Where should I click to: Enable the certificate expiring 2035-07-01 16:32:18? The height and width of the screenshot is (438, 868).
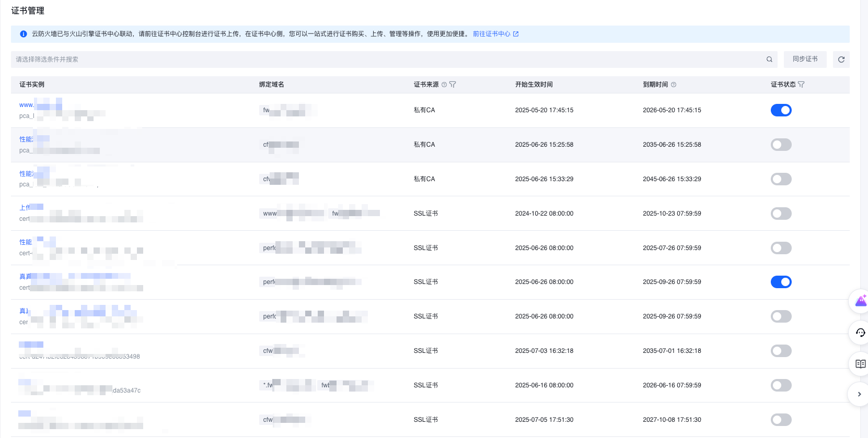tap(781, 351)
